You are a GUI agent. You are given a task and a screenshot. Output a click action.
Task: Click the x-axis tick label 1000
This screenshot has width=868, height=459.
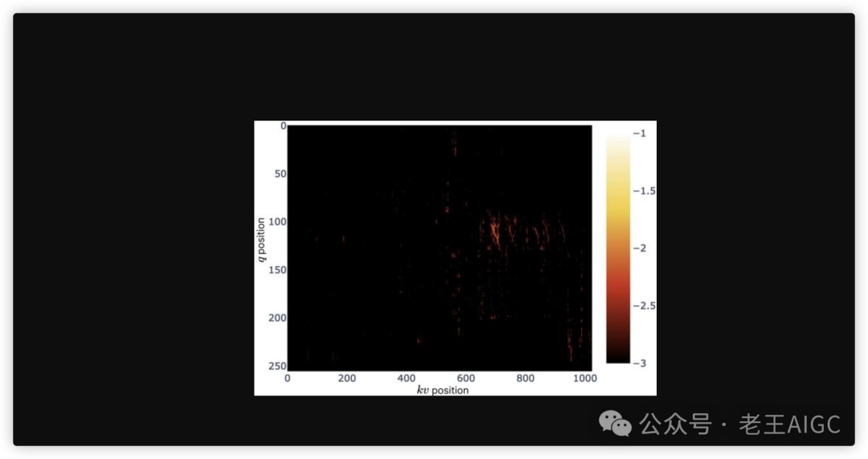pyautogui.click(x=584, y=378)
